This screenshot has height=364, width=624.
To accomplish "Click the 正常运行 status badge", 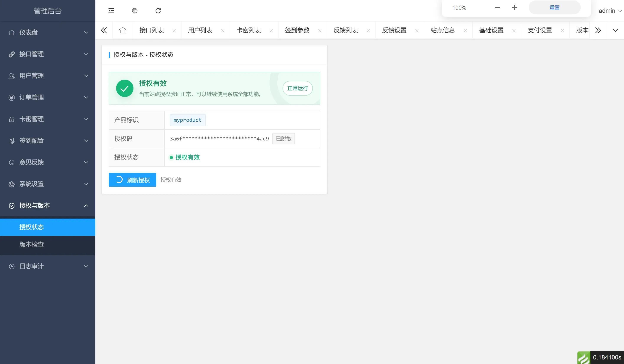I will point(297,88).
